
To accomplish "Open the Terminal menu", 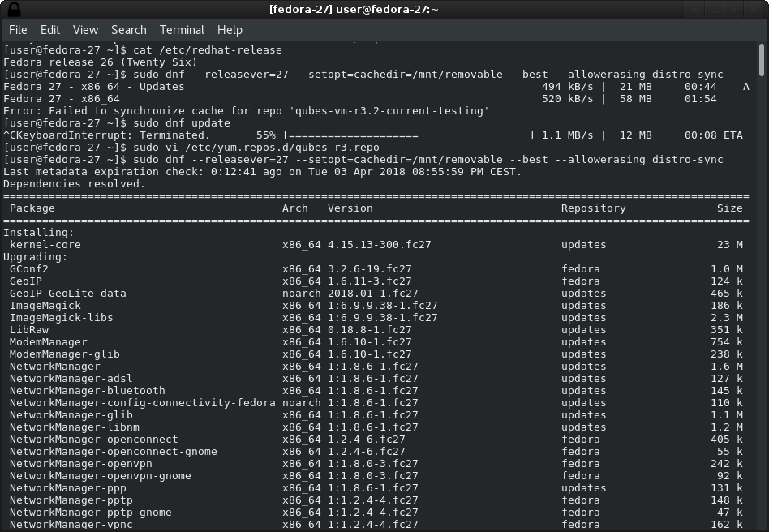I will coord(182,30).
